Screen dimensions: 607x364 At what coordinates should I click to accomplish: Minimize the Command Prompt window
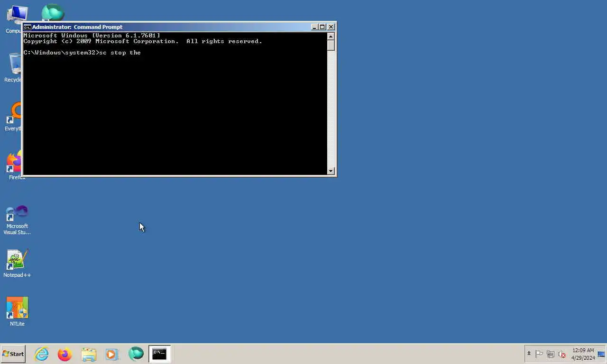click(x=314, y=27)
